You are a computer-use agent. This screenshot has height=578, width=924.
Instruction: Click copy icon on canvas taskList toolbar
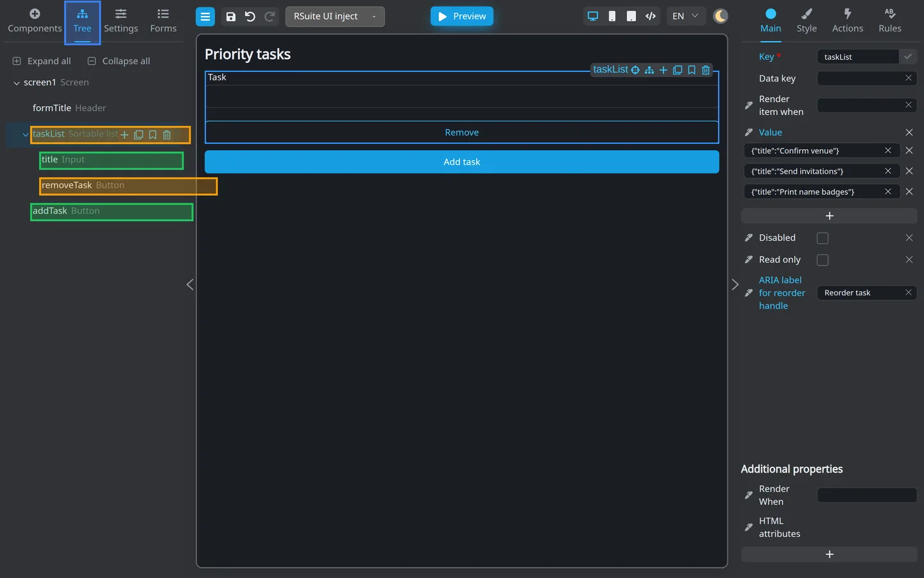coord(678,70)
